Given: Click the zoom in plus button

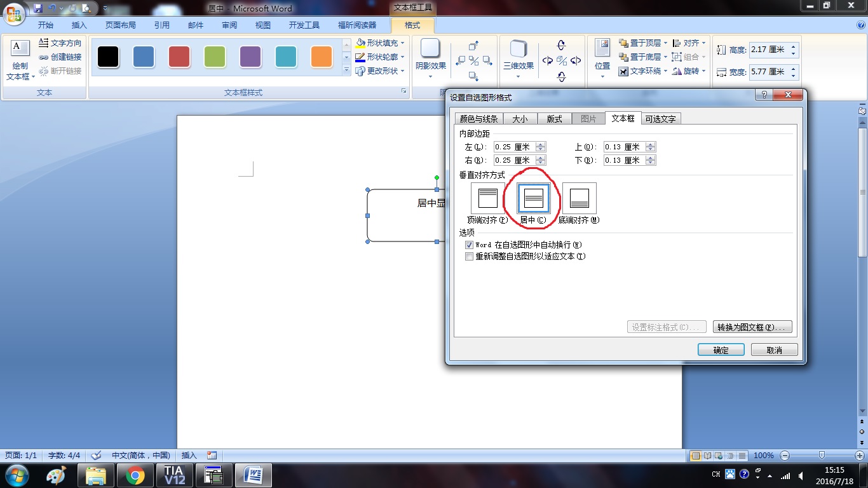Looking at the screenshot, I should pos(859,456).
